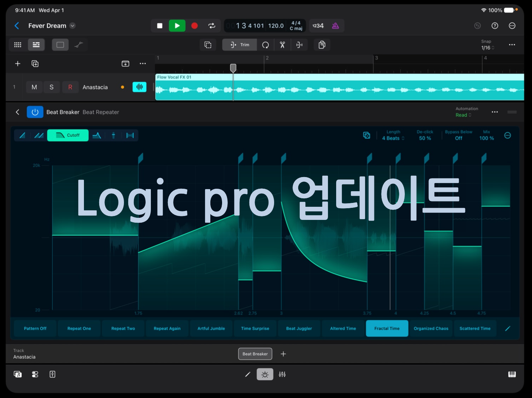The height and width of the screenshot is (398, 532).
Task: Add a new track with the plus icon
Action: (18, 63)
